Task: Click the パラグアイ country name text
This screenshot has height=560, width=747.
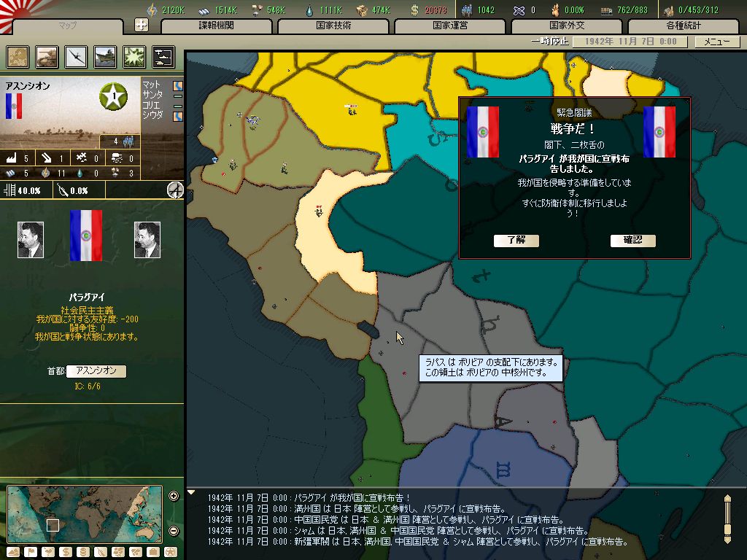Action: (86, 297)
